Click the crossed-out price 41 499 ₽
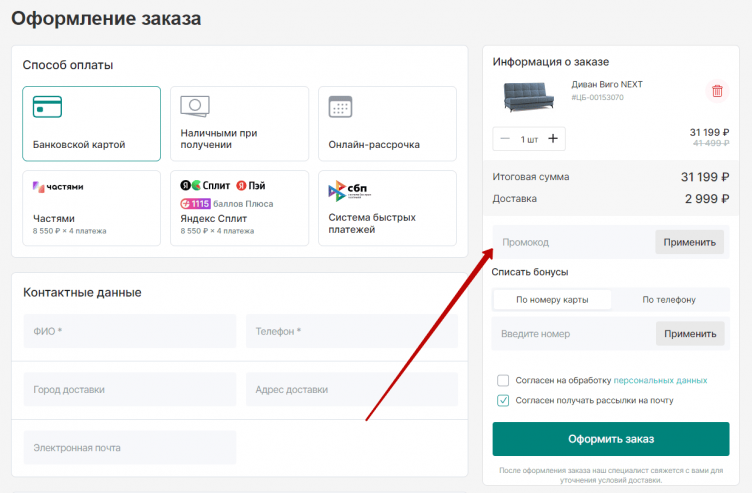Viewport: 752px width, 493px height. (711, 143)
